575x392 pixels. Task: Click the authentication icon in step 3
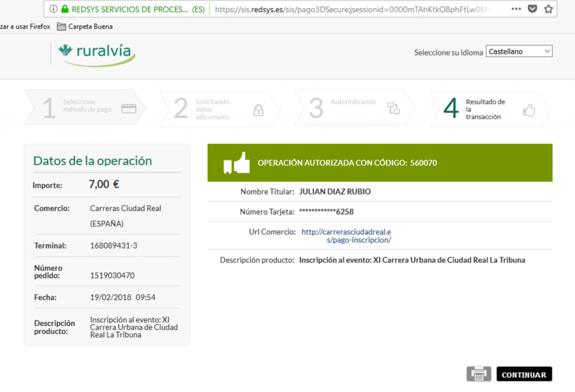[394, 108]
